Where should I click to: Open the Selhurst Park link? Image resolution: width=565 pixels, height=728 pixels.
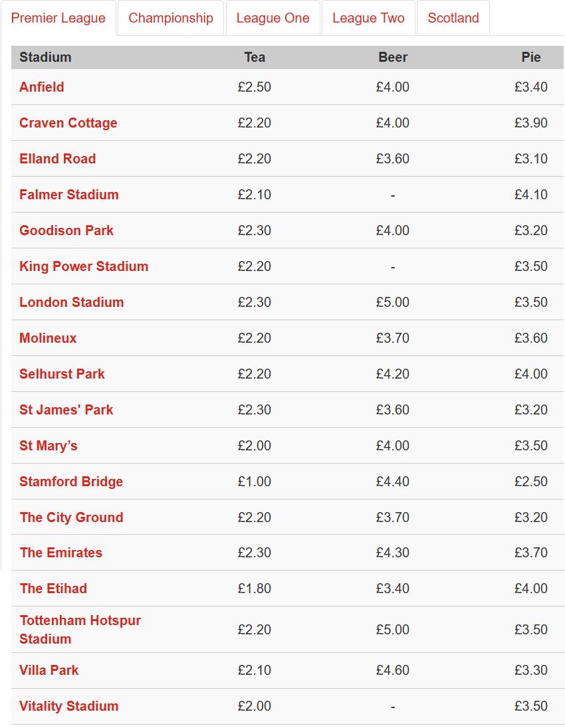pyautogui.click(x=62, y=374)
